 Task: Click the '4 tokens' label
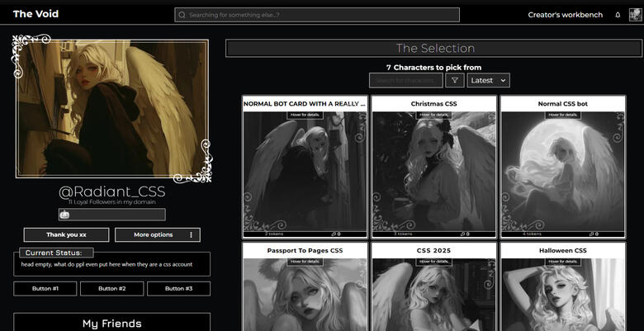[x=533, y=234]
